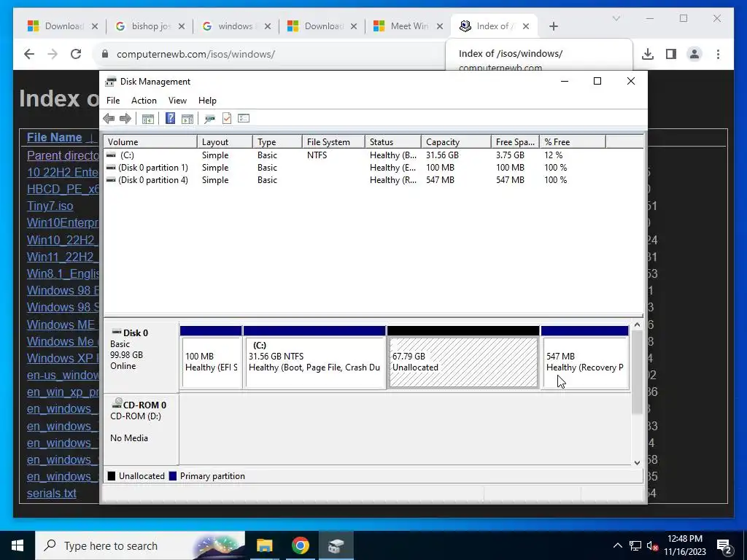Click the disk pane scrollbar up arrow

pos(637,324)
